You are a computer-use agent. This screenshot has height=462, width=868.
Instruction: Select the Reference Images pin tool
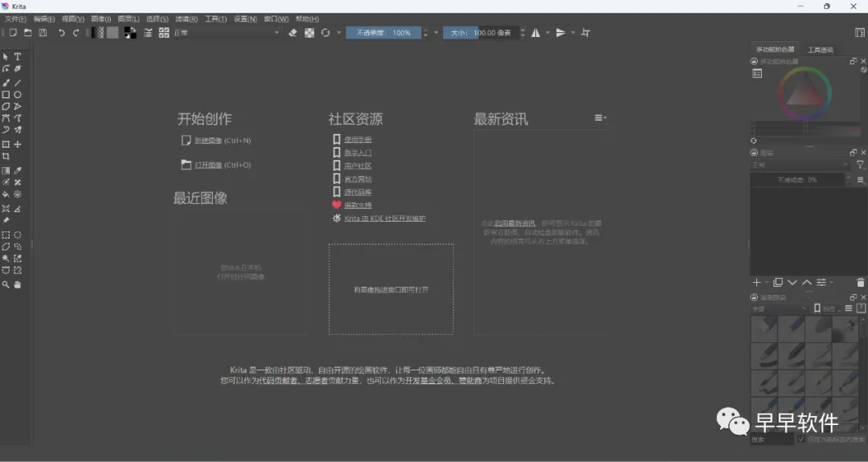(6, 220)
